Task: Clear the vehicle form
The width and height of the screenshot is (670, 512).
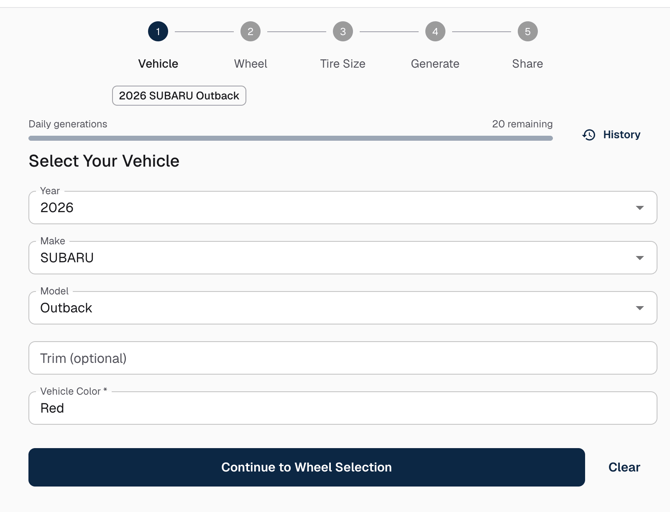Action: click(624, 467)
